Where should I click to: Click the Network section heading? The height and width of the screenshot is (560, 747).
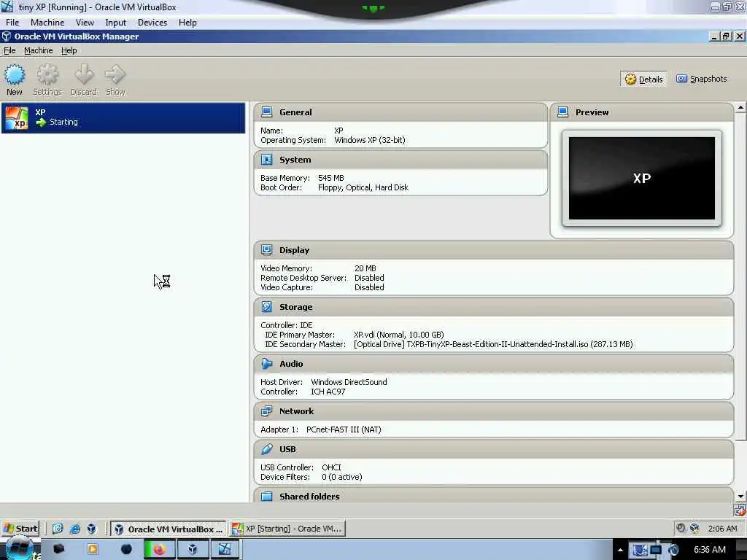click(x=296, y=411)
